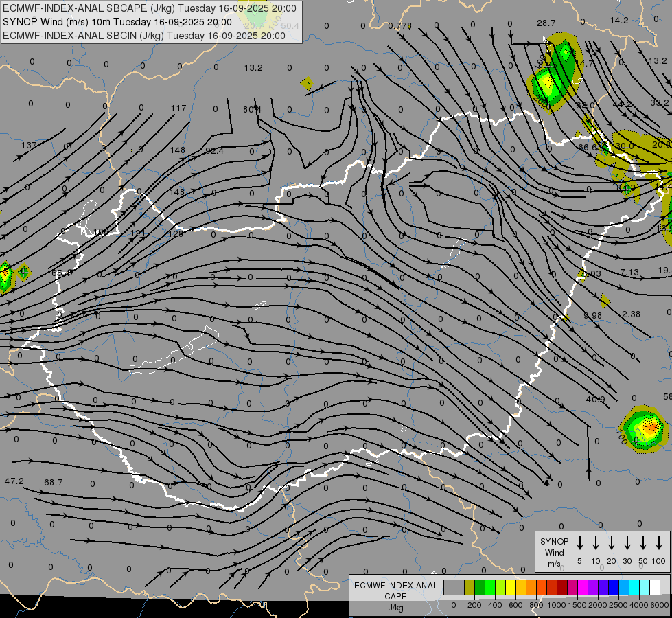Click the 'J/kg' unit label in the legend
This screenshot has width=672, height=618.
tap(395, 608)
